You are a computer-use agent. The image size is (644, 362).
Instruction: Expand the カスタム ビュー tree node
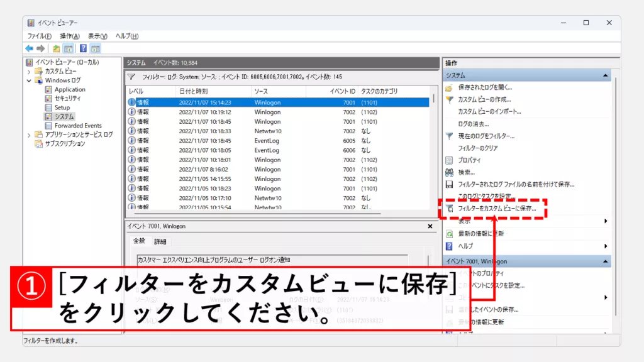click(29, 72)
